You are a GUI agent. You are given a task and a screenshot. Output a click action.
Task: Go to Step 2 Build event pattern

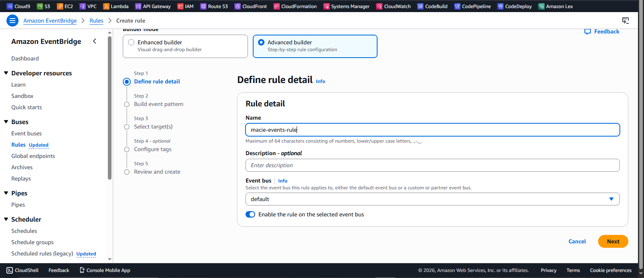159,104
